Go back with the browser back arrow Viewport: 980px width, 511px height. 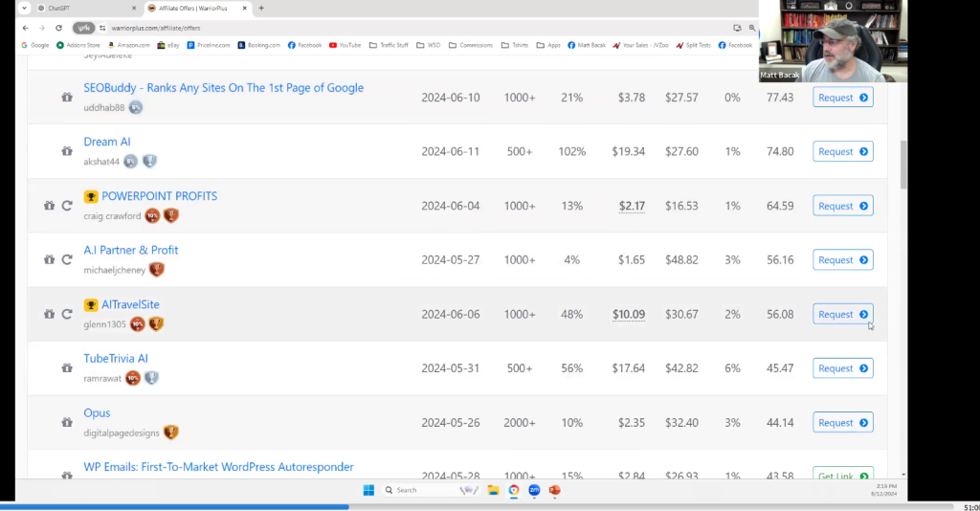pyautogui.click(x=25, y=28)
